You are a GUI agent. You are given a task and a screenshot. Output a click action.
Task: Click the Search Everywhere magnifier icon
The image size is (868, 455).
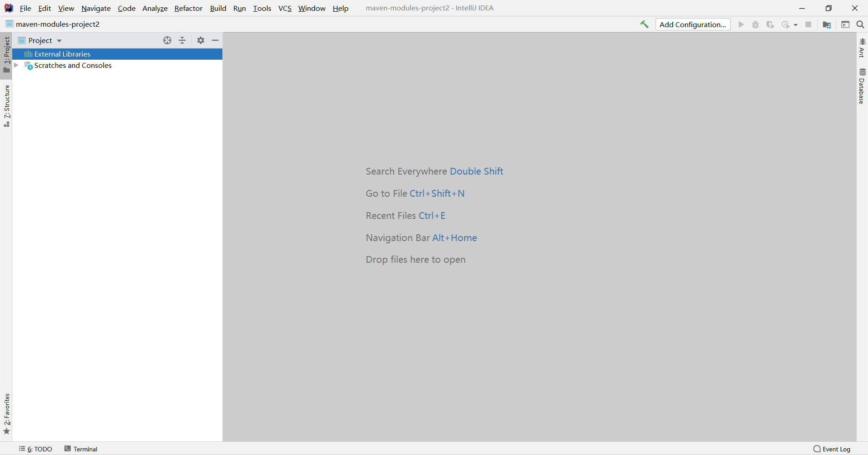pyautogui.click(x=860, y=24)
